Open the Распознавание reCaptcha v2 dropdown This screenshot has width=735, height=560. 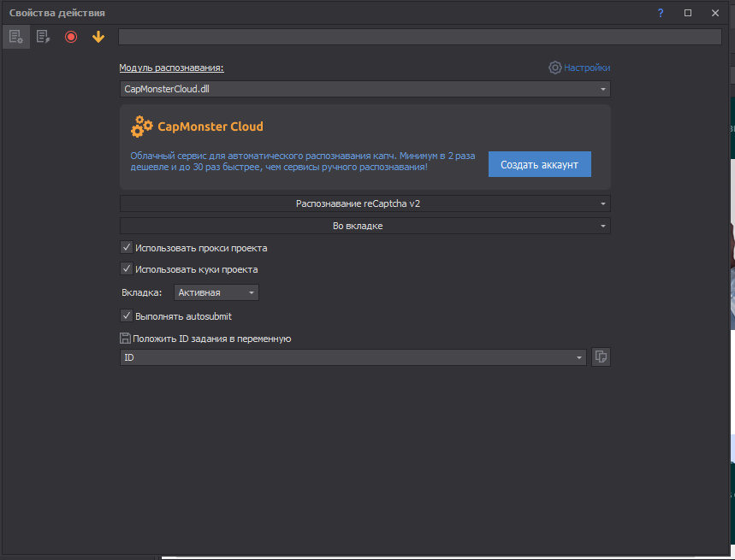[x=365, y=203]
